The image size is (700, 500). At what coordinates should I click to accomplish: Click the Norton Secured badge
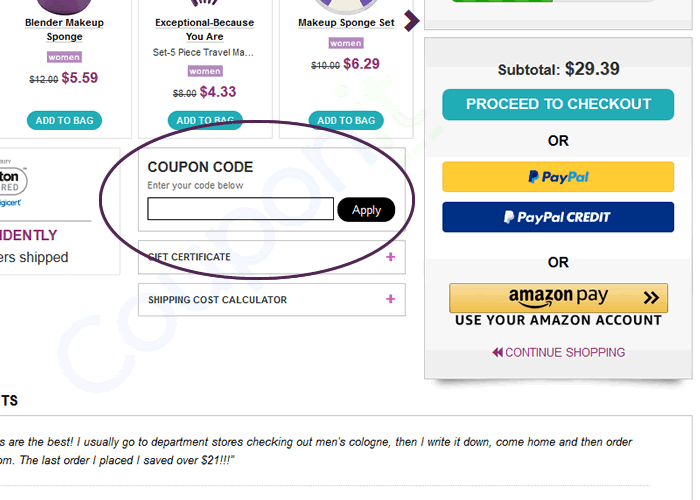[14, 182]
